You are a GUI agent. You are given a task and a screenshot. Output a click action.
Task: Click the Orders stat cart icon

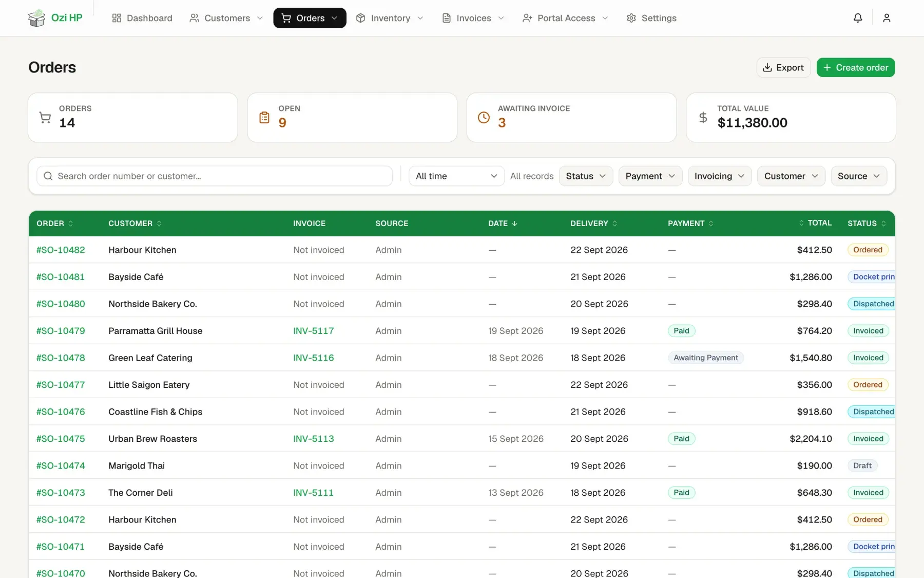(45, 118)
